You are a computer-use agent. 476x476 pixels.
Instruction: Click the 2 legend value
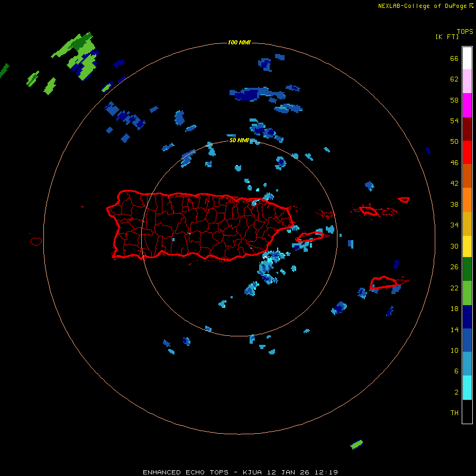click(456, 392)
